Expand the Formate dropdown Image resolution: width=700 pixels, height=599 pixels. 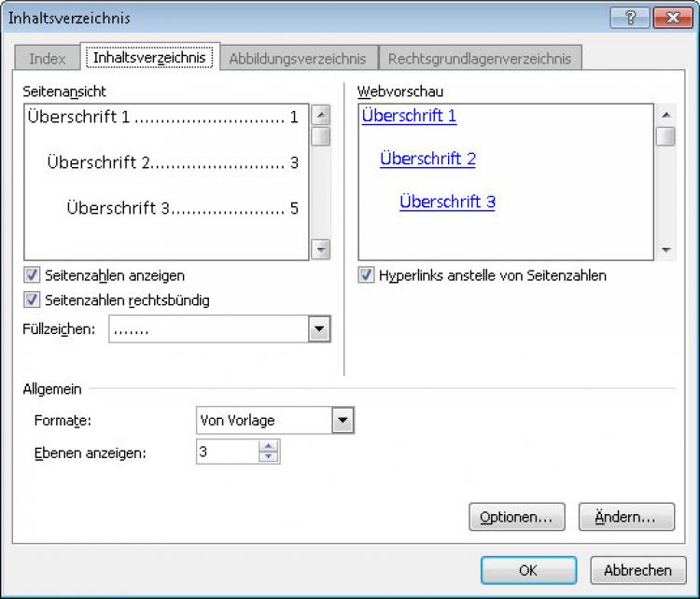(343, 421)
